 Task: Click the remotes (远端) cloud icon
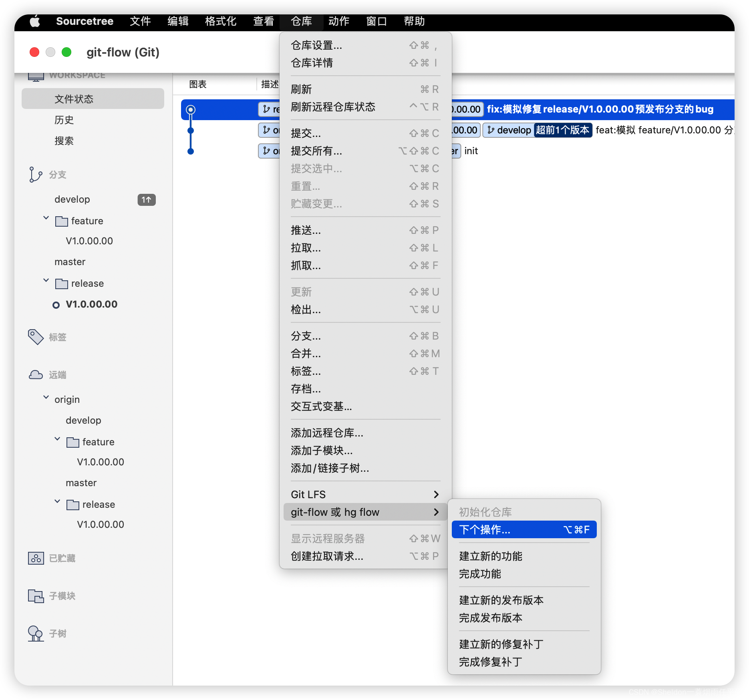point(36,375)
